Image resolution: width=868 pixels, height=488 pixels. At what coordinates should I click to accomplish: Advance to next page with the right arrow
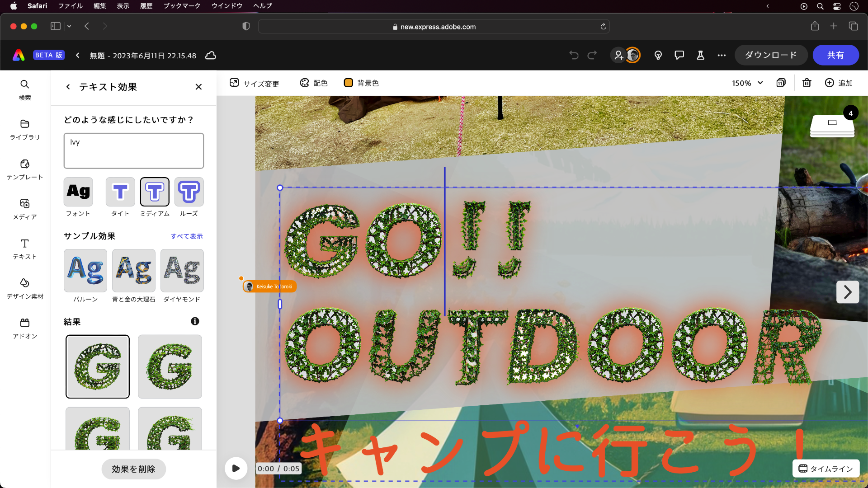coord(848,292)
